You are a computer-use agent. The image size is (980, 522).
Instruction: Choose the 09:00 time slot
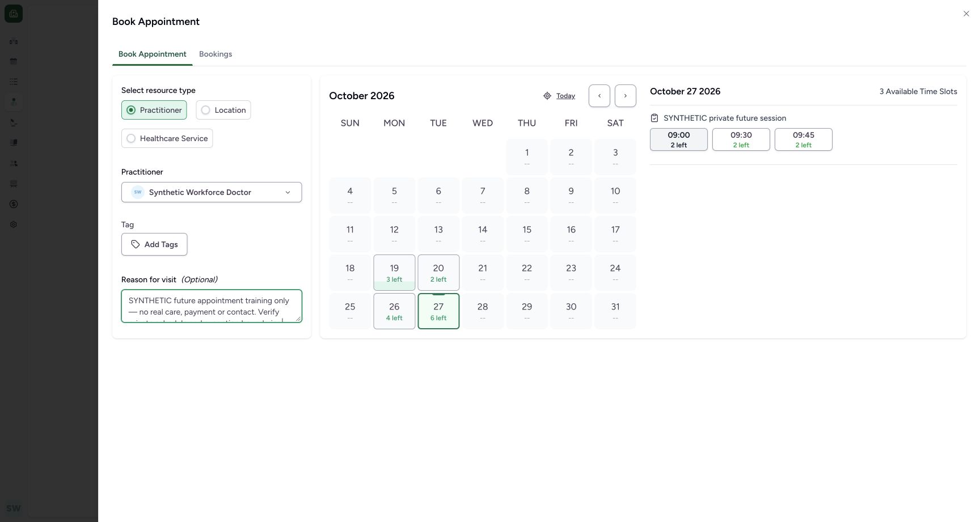pyautogui.click(x=679, y=139)
